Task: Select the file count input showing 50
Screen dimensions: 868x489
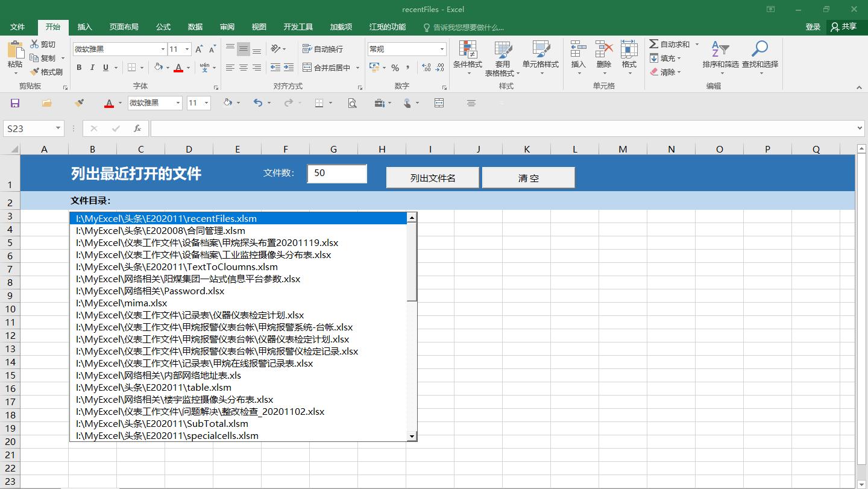Action: [x=336, y=174]
